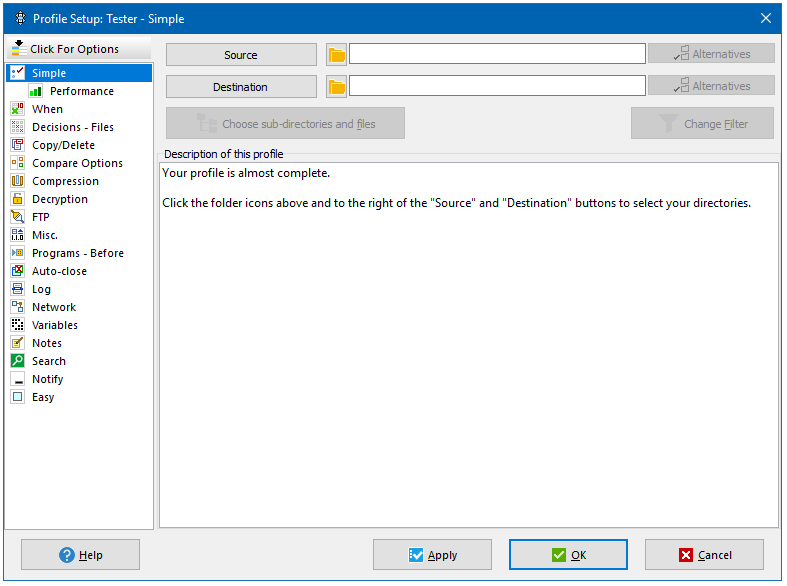Click the Programs - Before icon
This screenshot has width=787, height=586.
[x=18, y=253]
